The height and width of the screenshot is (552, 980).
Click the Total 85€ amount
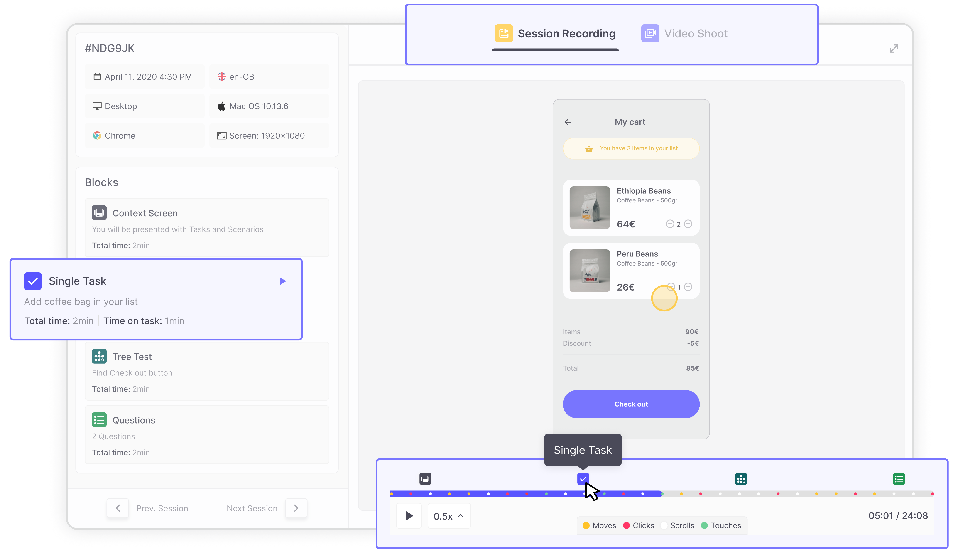692,368
